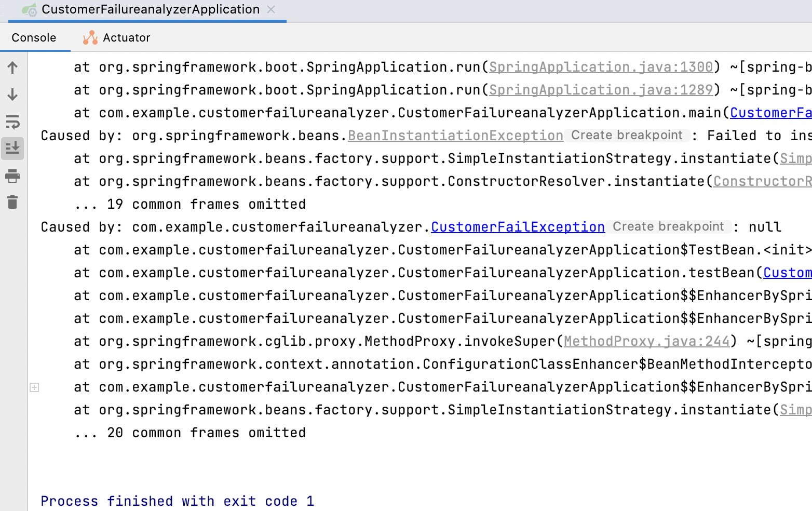Viewport: 812px width, 511px height.
Task: Click the Up the Stack Trace arrow
Action: coord(12,68)
